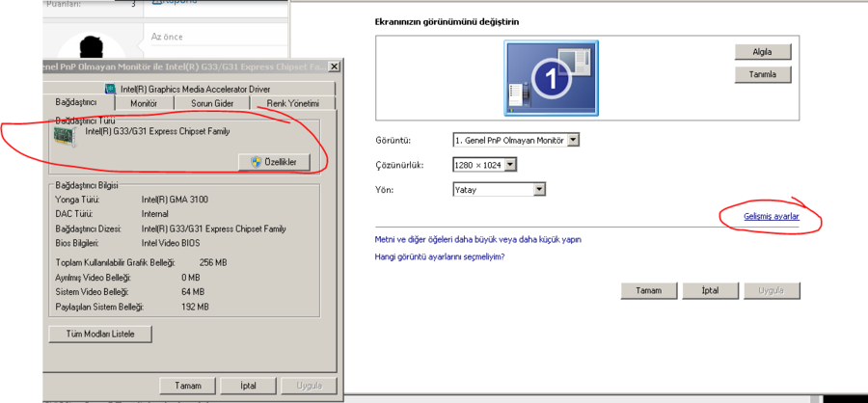Viewport: 868px width, 403px height.
Task: Click the Intel Video BIOS text
Action: (171, 243)
